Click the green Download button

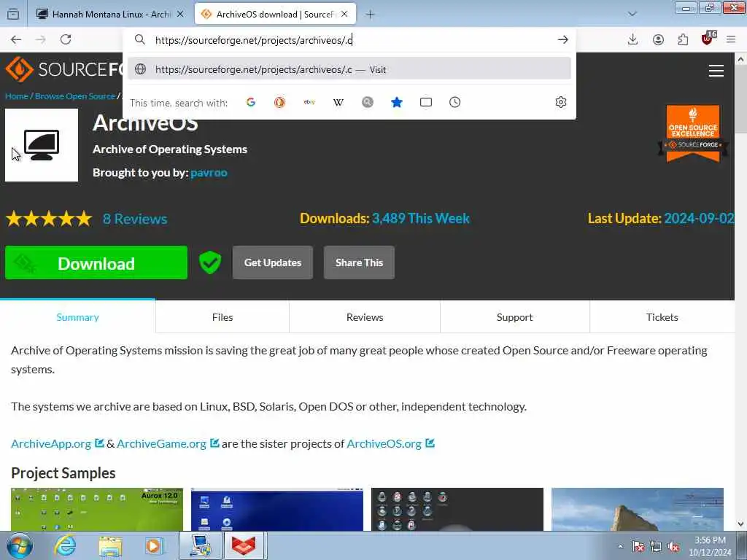tap(96, 262)
